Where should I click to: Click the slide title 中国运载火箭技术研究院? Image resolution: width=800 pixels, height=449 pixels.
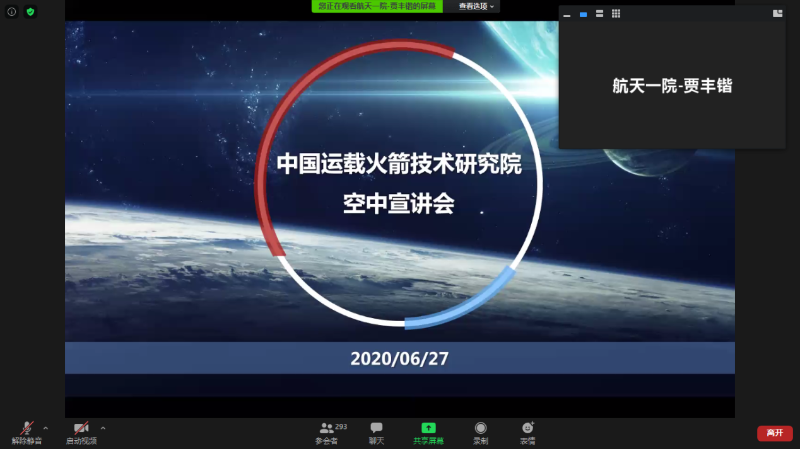coord(399,164)
